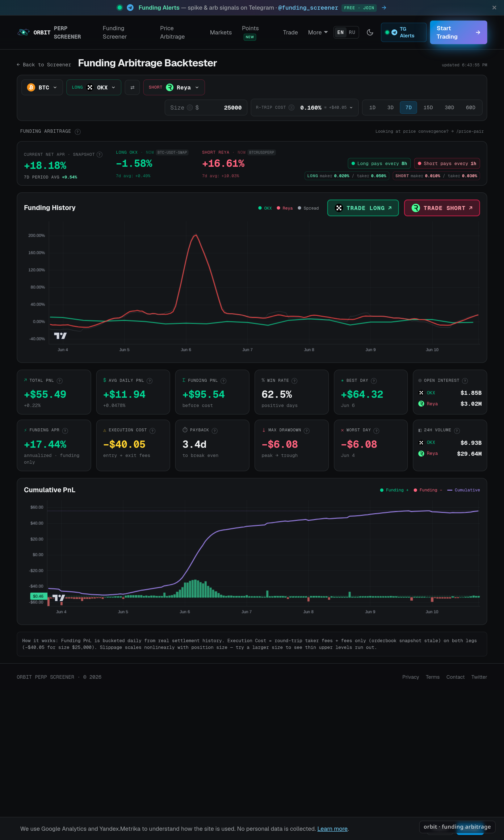
Task: Select the 3D period
Action: pos(390,108)
